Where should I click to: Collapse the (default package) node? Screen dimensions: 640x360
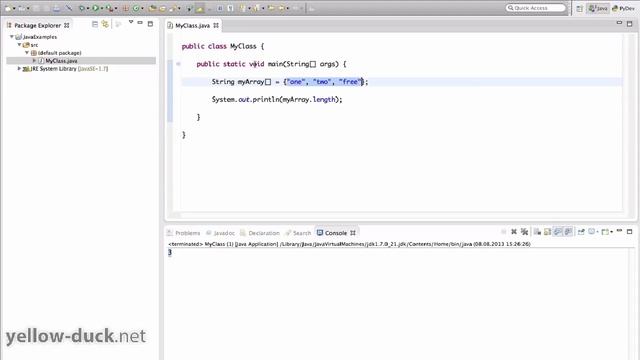tap(27, 53)
